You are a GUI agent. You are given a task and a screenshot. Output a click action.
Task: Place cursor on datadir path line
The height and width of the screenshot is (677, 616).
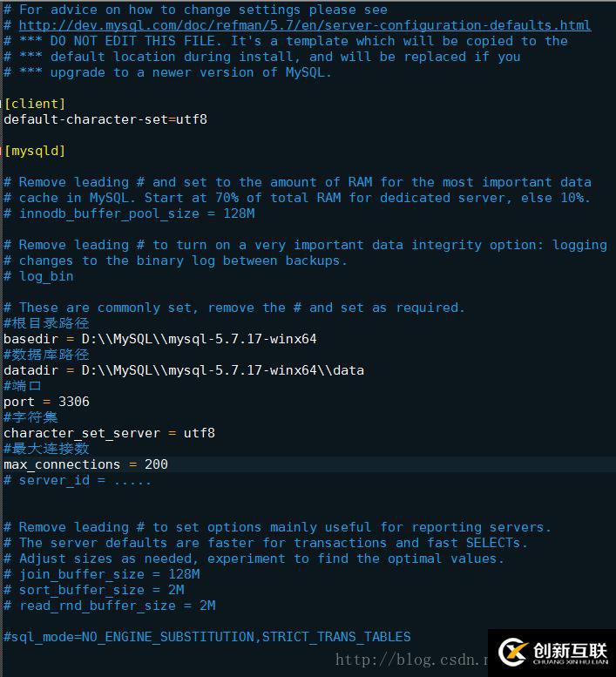click(x=184, y=370)
